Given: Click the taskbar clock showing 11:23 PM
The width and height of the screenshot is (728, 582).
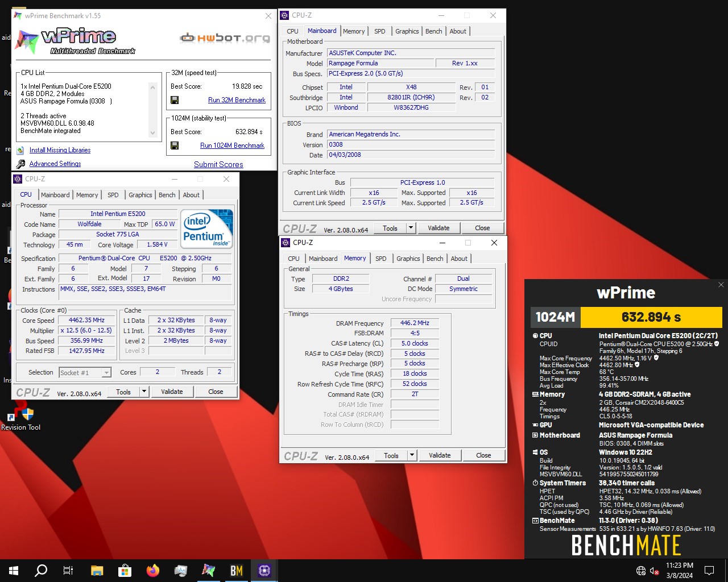Looking at the screenshot, I should 680,571.
